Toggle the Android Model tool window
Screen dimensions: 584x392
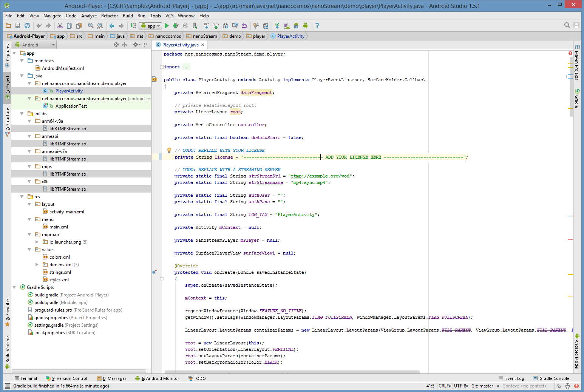point(577,351)
